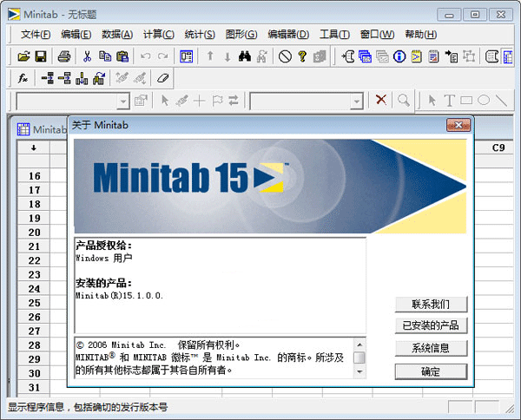This screenshot has width=521, height=420.
Task: Click the Print window icon
Action: (x=63, y=56)
